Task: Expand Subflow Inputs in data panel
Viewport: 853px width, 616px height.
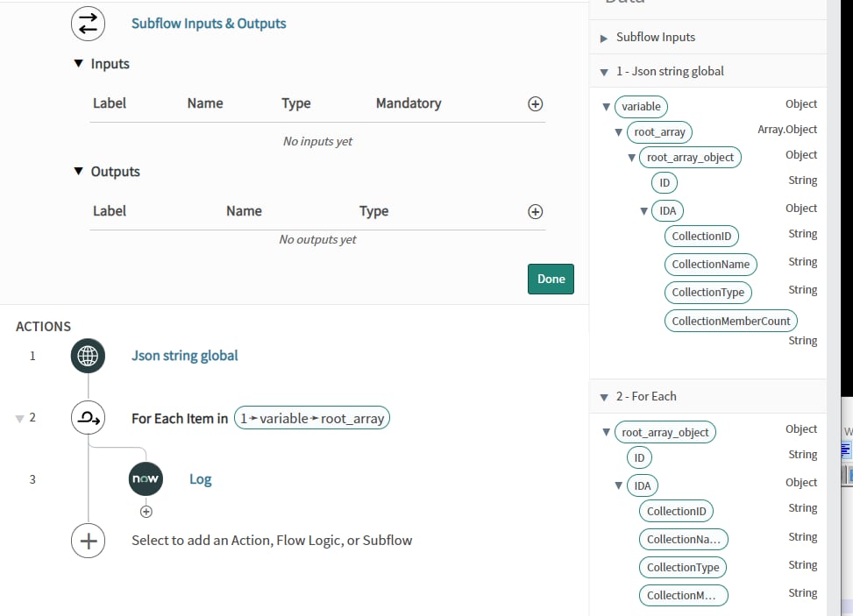Action: click(604, 38)
